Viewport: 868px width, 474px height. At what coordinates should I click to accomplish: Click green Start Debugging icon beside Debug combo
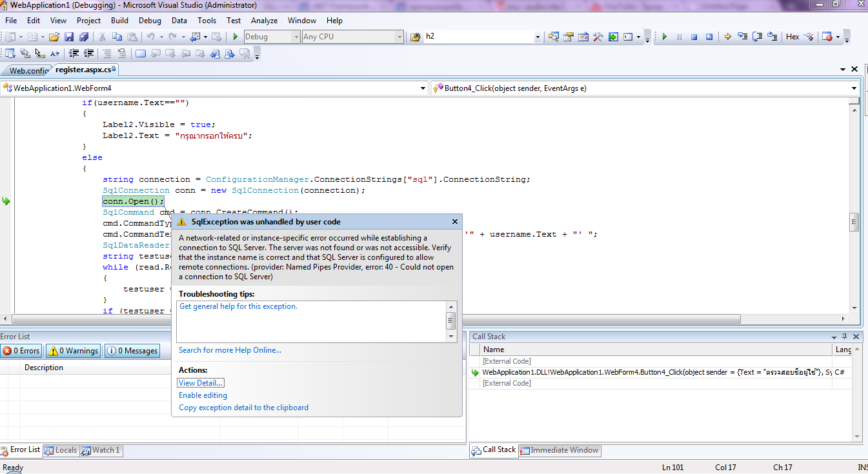[x=236, y=37]
